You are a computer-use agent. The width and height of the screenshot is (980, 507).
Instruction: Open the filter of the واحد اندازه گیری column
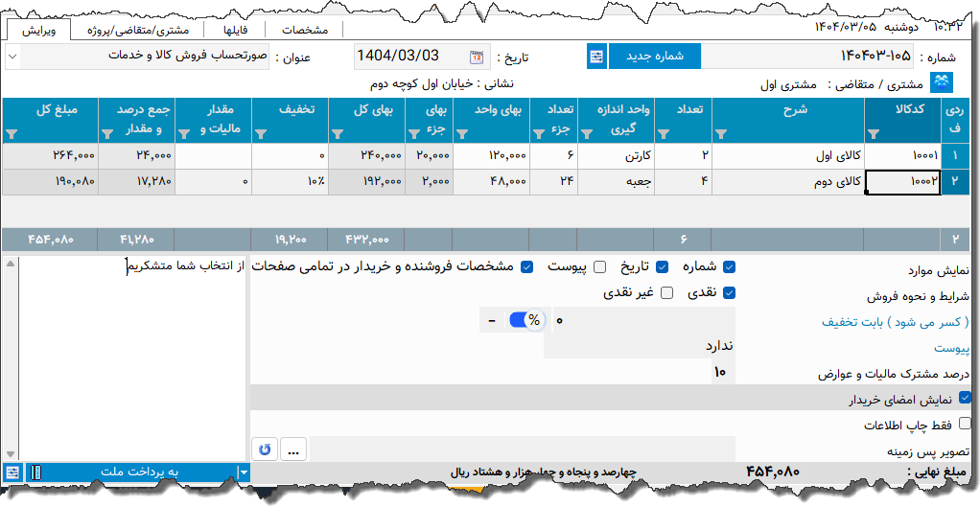click(x=587, y=133)
